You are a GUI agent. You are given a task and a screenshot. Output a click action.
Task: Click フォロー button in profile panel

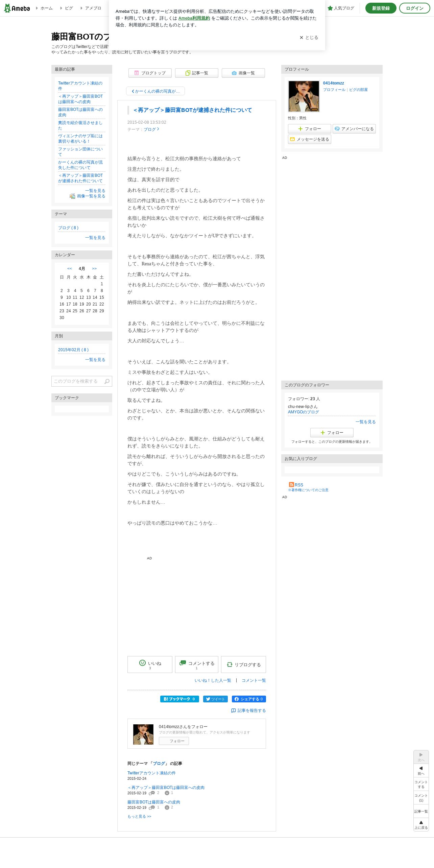(x=309, y=129)
